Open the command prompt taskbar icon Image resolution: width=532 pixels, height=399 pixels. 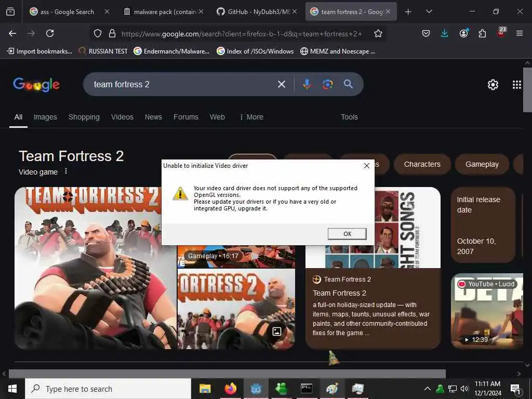click(x=307, y=389)
